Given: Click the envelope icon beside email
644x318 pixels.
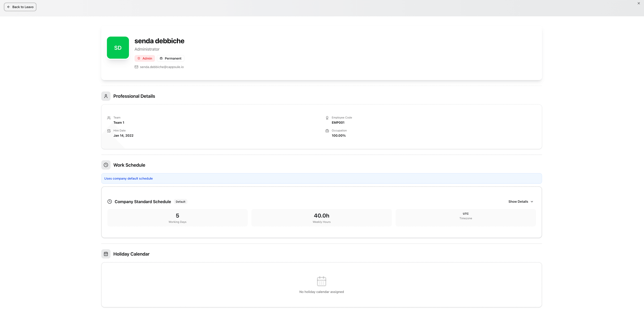Looking at the screenshot, I should [x=136, y=67].
